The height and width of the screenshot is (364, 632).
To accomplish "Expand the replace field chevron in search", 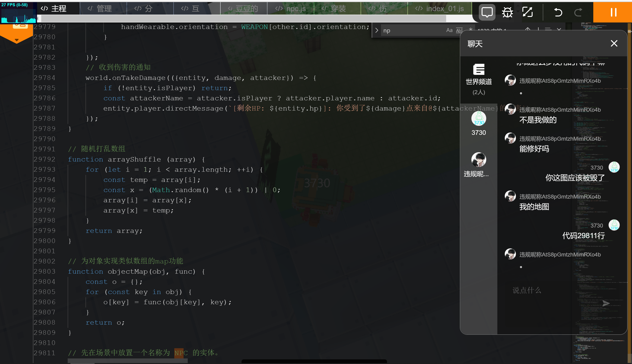I will [377, 31].
